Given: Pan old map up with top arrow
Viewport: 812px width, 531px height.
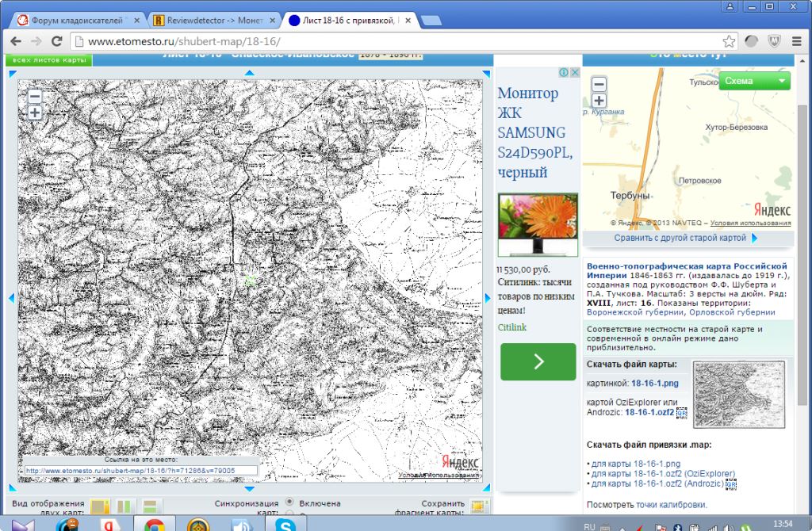Looking at the screenshot, I should point(250,74).
